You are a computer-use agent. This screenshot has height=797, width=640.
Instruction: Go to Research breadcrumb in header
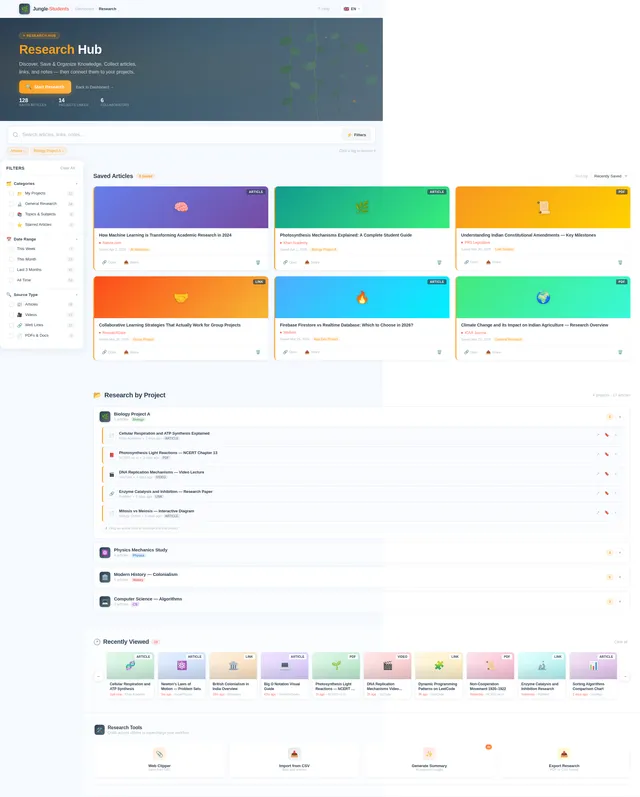(107, 9)
